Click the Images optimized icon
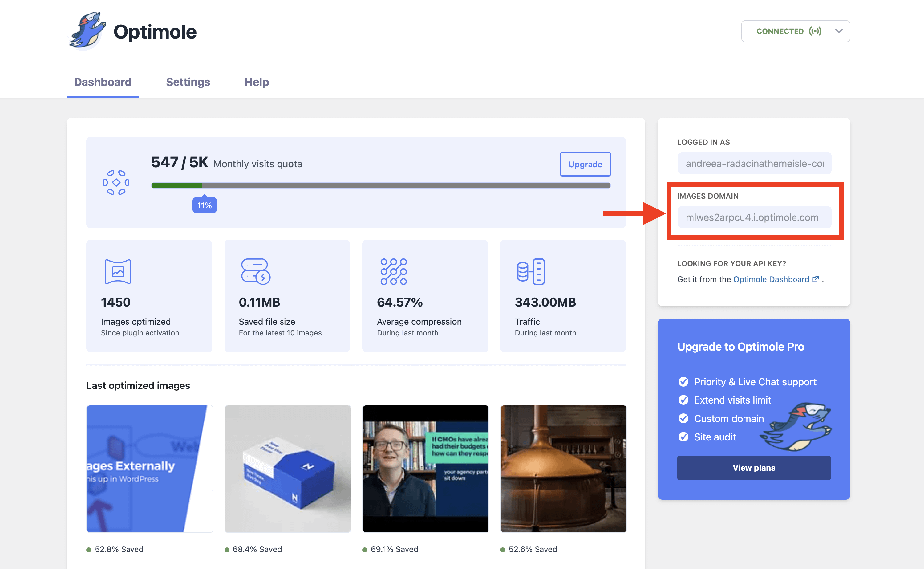The image size is (924, 569). coord(118,271)
